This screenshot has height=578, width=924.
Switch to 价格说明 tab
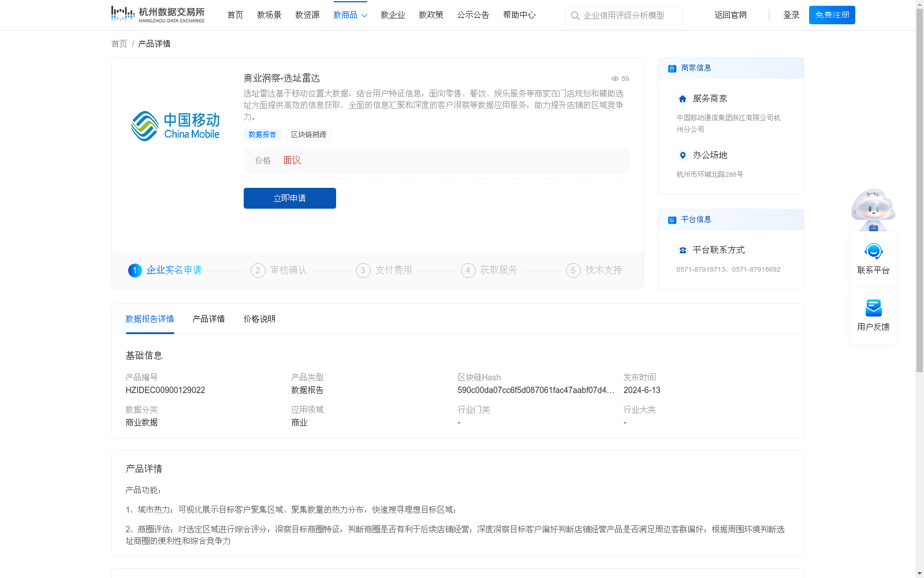click(x=259, y=319)
